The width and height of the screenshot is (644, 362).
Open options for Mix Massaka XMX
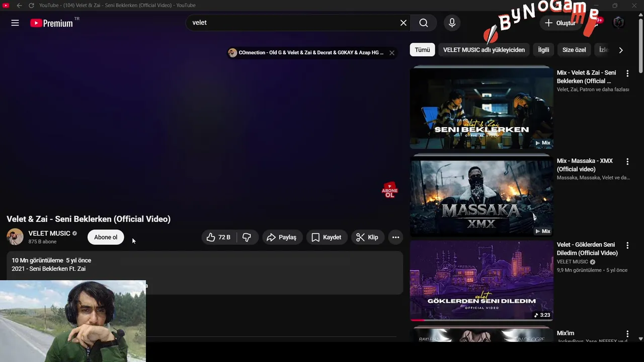(x=627, y=161)
